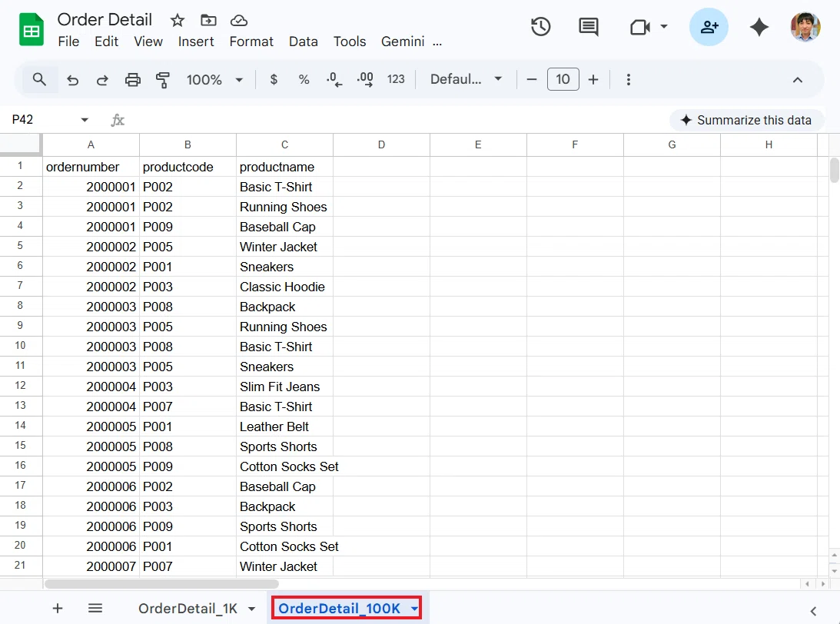
Task: Increase the font size
Action: pos(593,80)
